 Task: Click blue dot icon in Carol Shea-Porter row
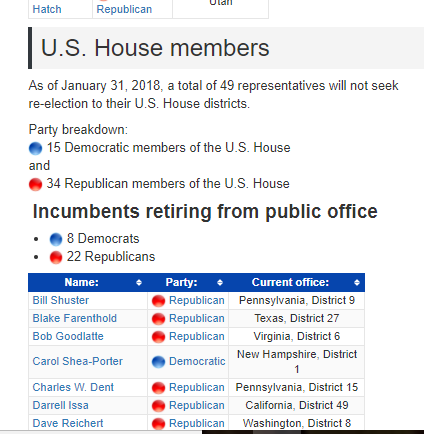[158, 362]
